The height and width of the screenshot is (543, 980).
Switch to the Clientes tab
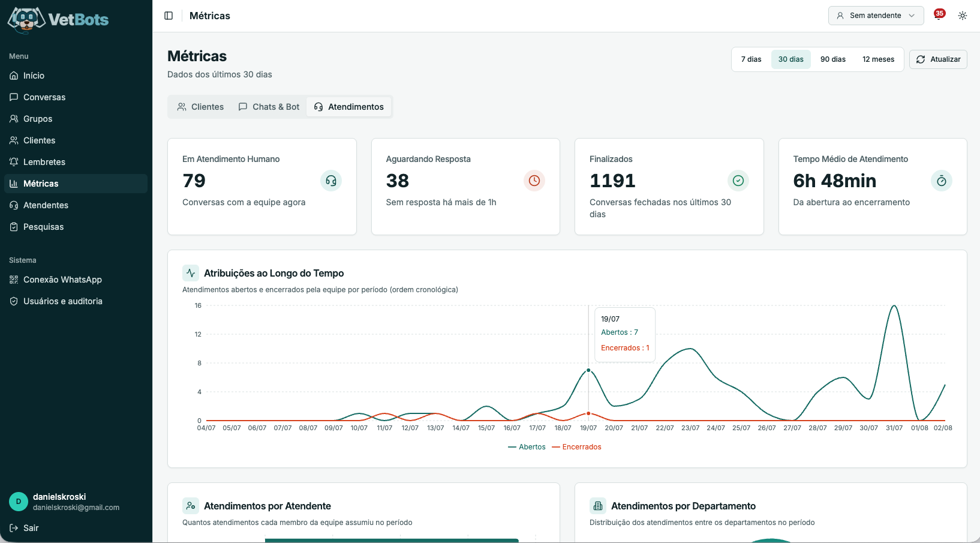point(200,107)
